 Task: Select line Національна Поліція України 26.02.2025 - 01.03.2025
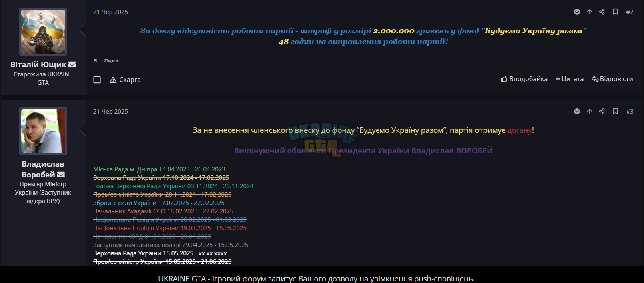170,220
